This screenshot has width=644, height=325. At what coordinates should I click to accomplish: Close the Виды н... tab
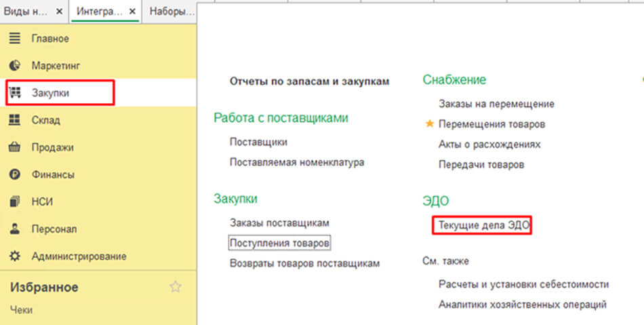[x=59, y=12]
